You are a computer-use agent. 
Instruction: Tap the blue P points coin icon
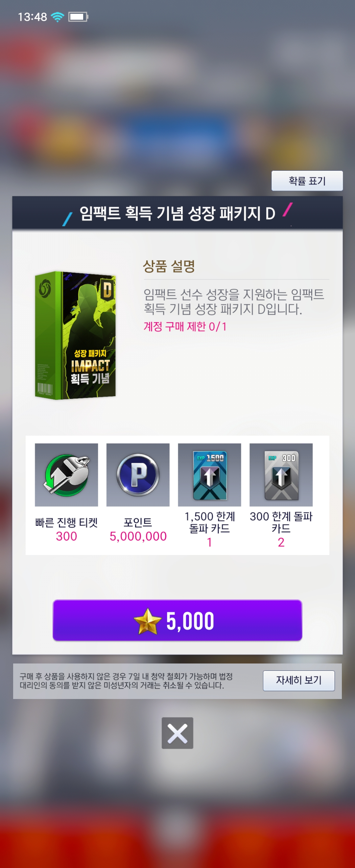click(x=138, y=475)
